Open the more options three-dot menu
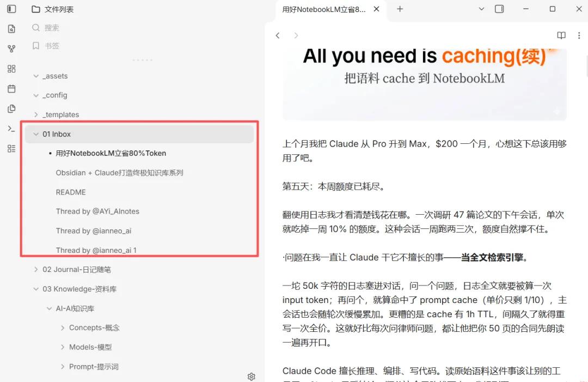The image size is (588, 382). pos(579,35)
